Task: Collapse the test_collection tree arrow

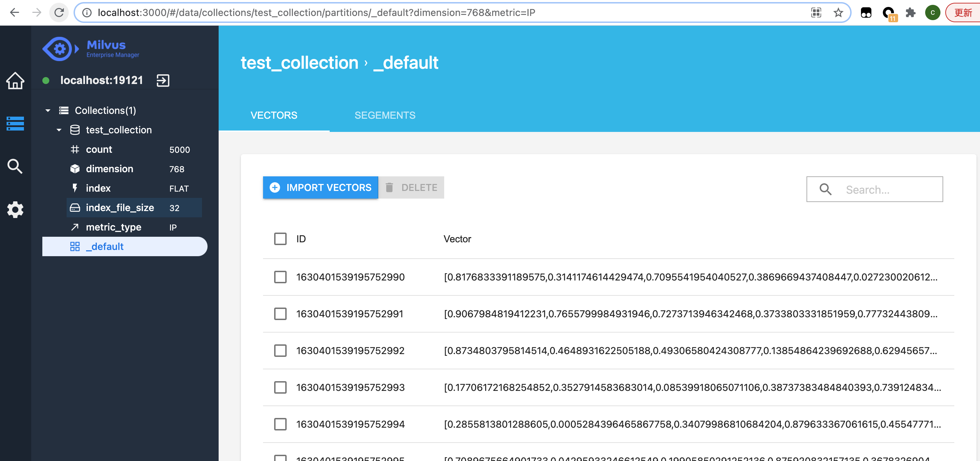Action: pos(59,130)
